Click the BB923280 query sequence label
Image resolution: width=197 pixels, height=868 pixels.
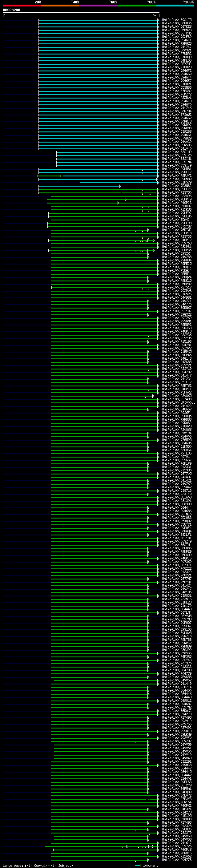(x=11, y=10)
